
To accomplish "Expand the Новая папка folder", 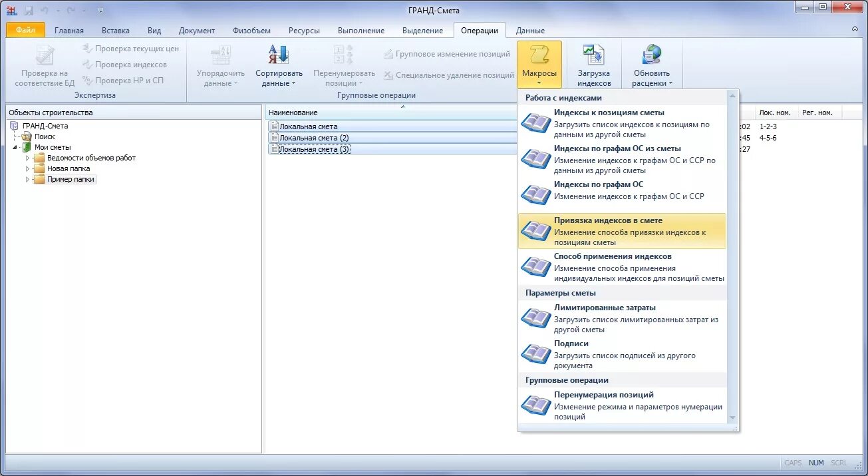I will pyautogui.click(x=27, y=168).
